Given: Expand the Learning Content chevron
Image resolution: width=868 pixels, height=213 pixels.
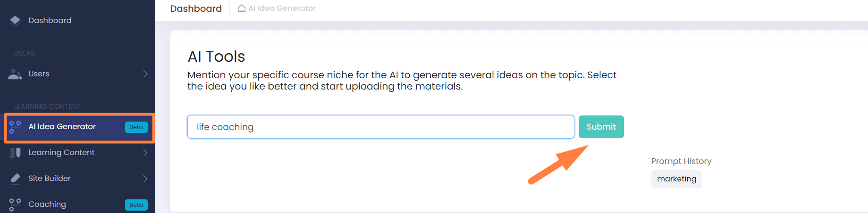Looking at the screenshot, I should point(145,153).
